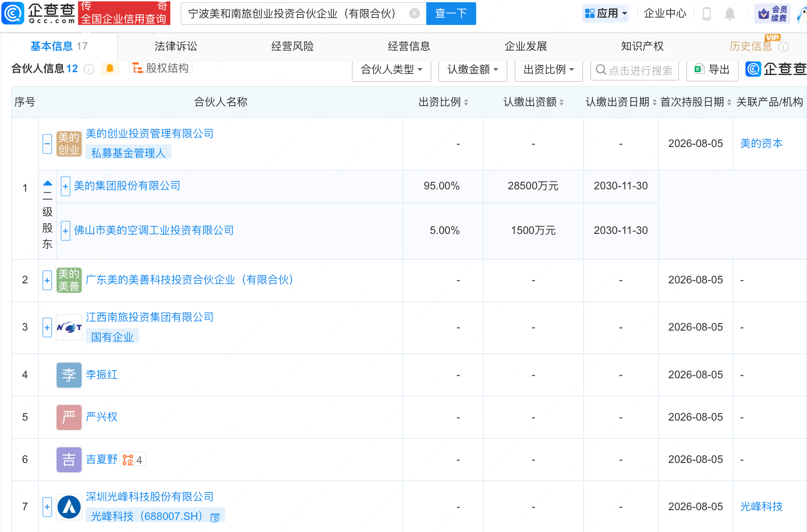Open the 美的集团股份有限公司 link
Viewport: 807px width, 532px height.
click(x=127, y=186)
